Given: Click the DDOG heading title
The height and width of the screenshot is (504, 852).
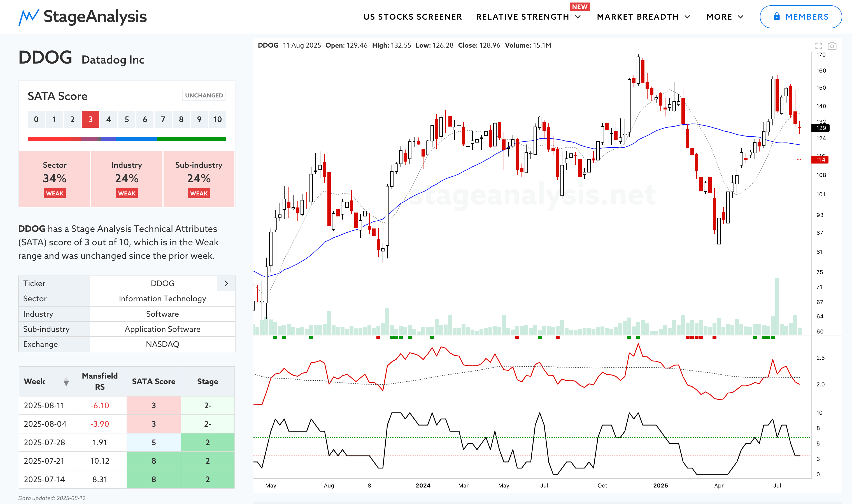Looking at the screenshot, I should (45, 57).
